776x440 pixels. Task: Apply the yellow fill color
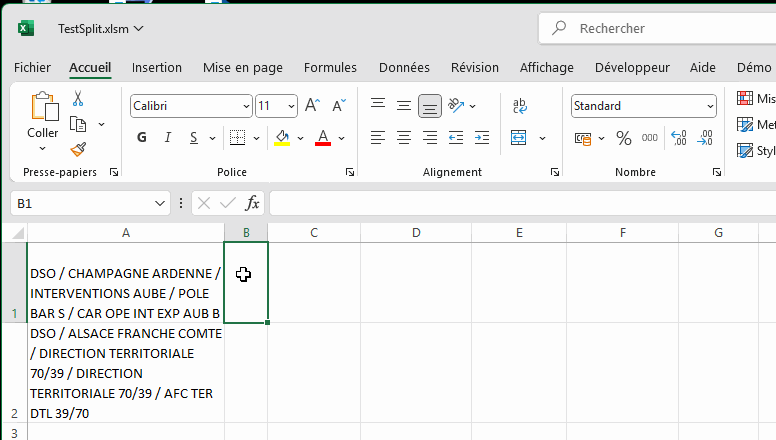coord(282,138)
